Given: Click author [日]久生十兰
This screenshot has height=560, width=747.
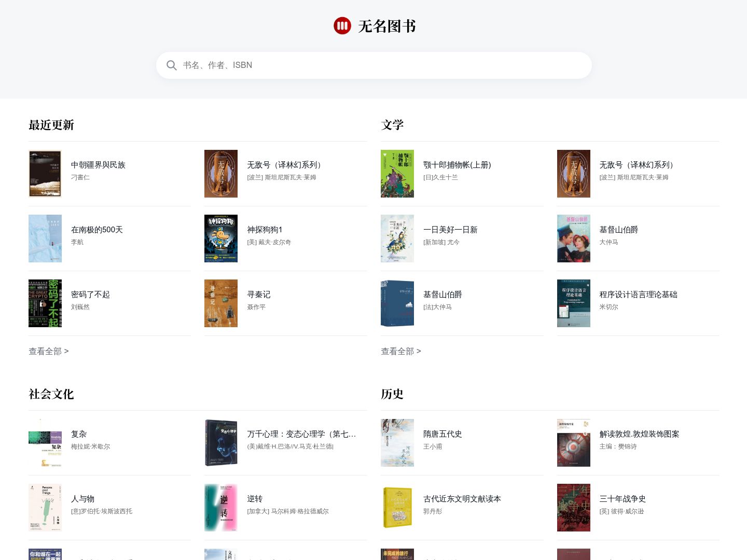Looking at the screenshot, I should (x=440, y=177).
